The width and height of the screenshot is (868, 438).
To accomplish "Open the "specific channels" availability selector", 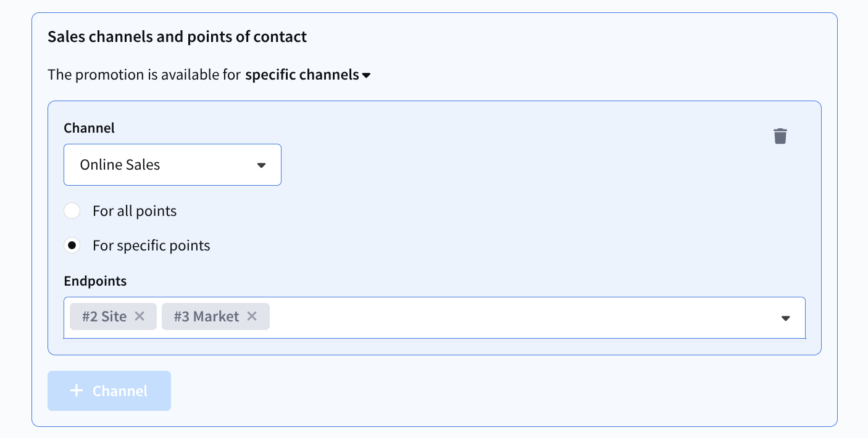I will (x=302, y=75).
